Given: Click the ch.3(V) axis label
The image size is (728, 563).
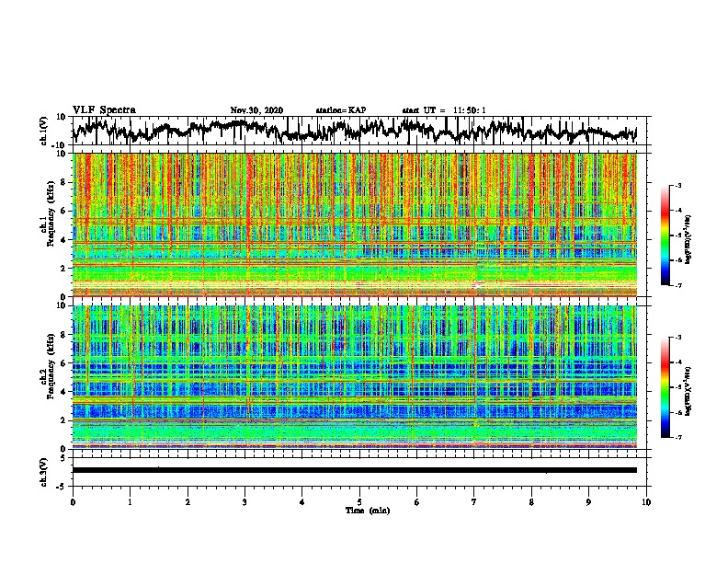Looking at the screenshot, I should 44,472.
